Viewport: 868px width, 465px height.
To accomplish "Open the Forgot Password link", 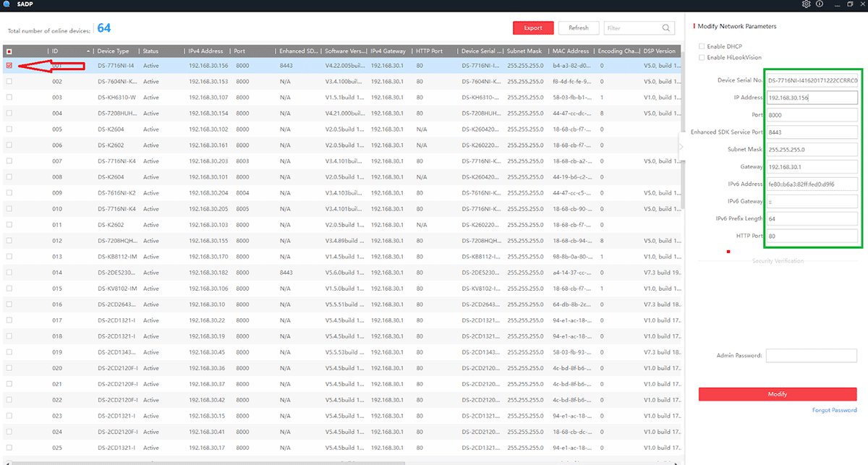I will tap(835, 410).
